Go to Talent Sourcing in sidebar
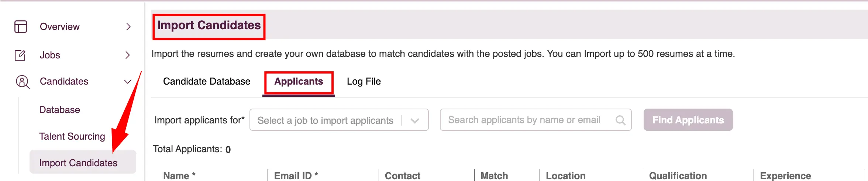 click(x=72, y=137)
